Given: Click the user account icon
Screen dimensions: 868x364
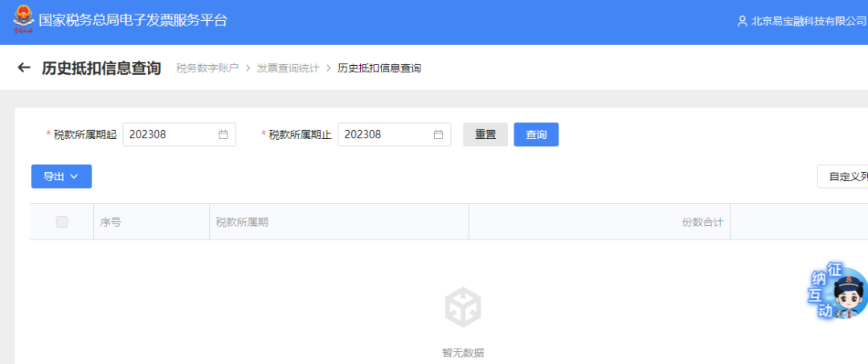Looking at the screenshot, I should pyautogui.click(x=743, y=21).
